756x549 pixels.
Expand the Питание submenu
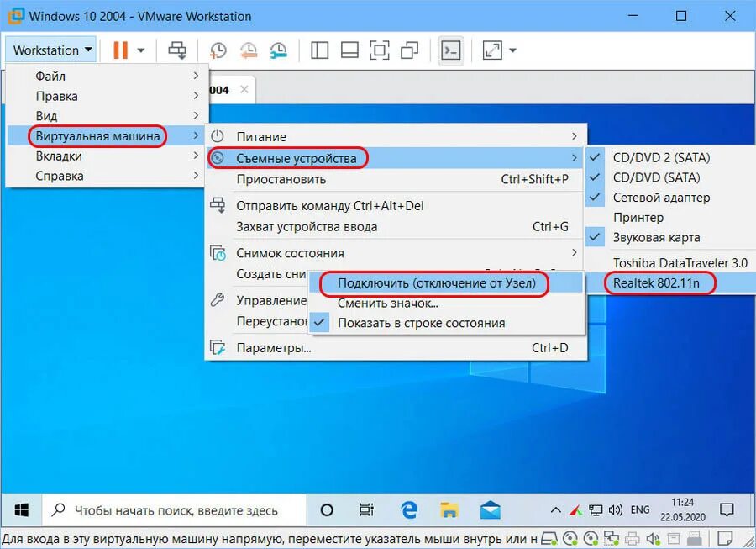click(396, 136)
